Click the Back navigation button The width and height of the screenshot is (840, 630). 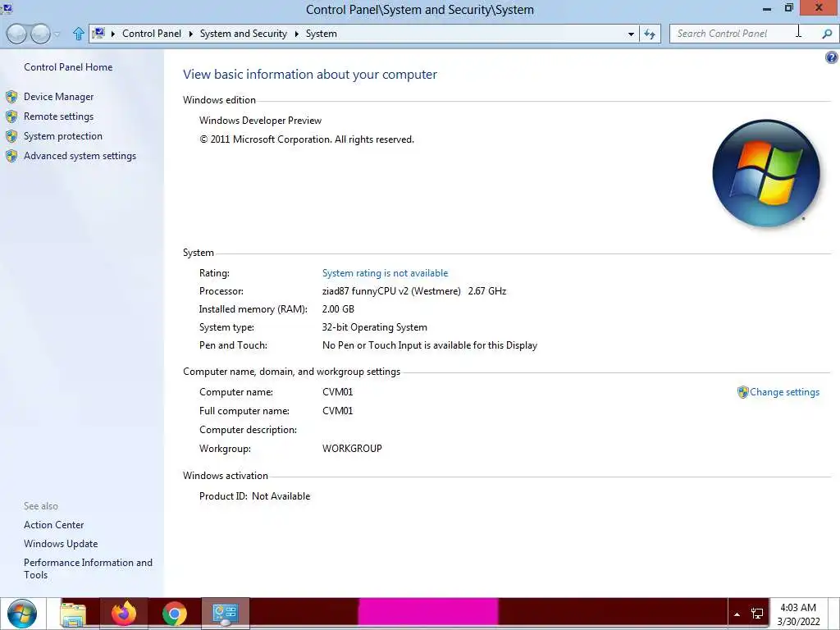(16, 34)
